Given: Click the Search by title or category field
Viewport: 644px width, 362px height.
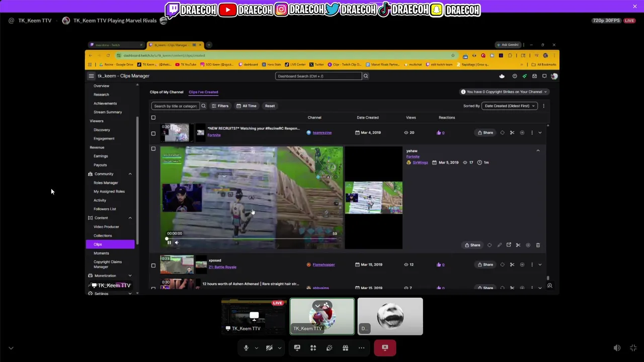Looking at the screenshot, I should point(175,106).
